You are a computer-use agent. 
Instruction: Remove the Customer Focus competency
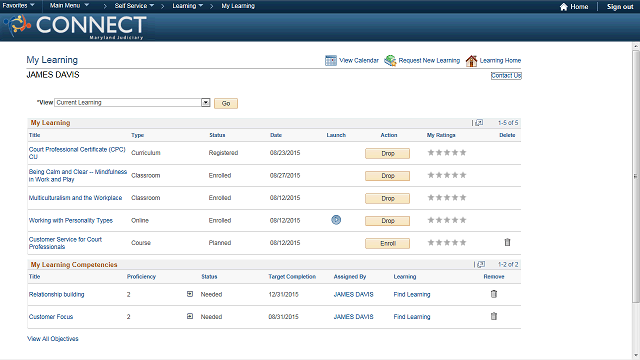(494, 316)
